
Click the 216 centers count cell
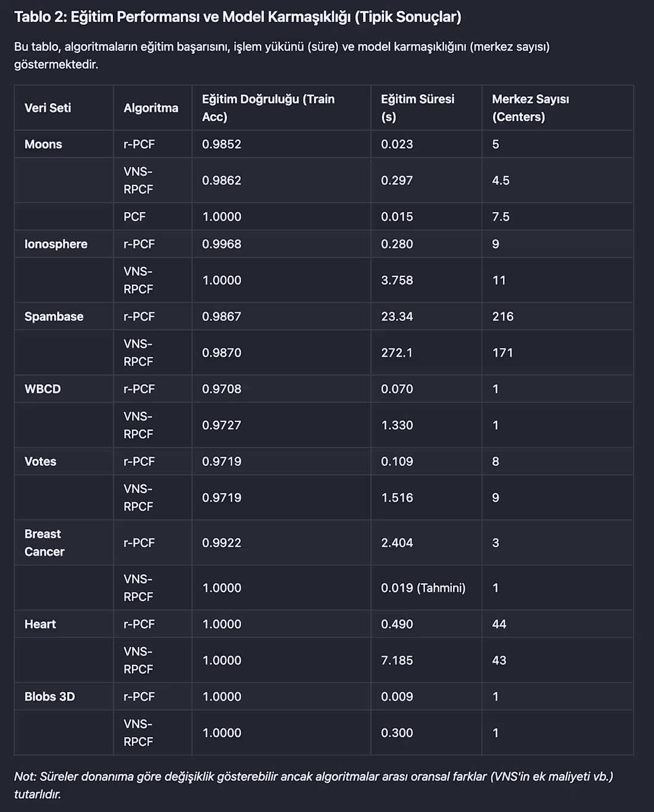502,316
